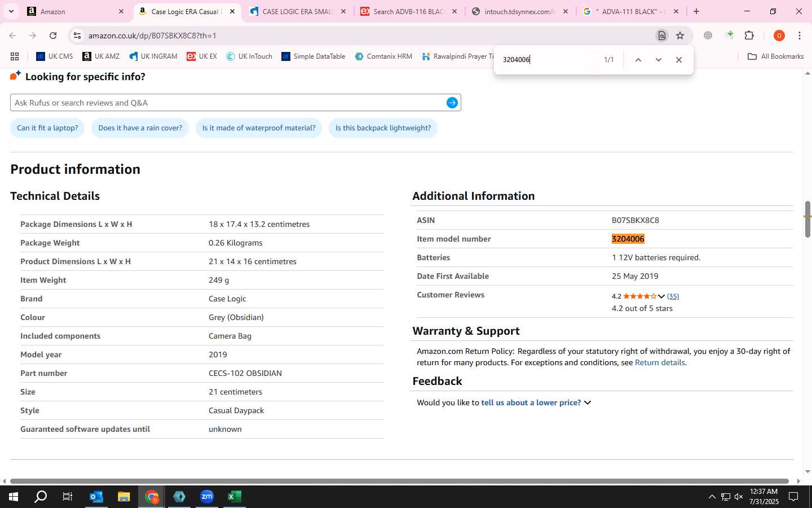Select 'Is it made of waterproof material?' suggestion
This screenshot has height=508, width=812.
[x=259, y=128]
